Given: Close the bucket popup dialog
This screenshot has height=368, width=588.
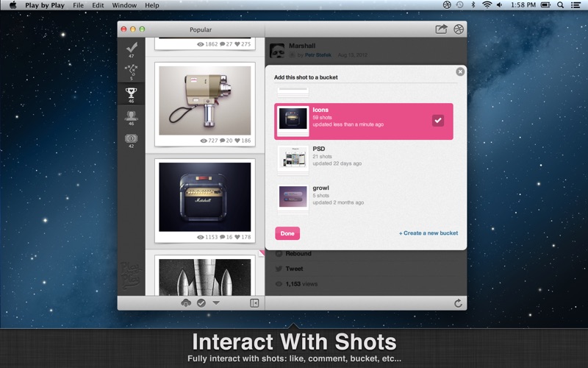Looking at the screenshot, I should pyautogui.click(x=460, y=71).
